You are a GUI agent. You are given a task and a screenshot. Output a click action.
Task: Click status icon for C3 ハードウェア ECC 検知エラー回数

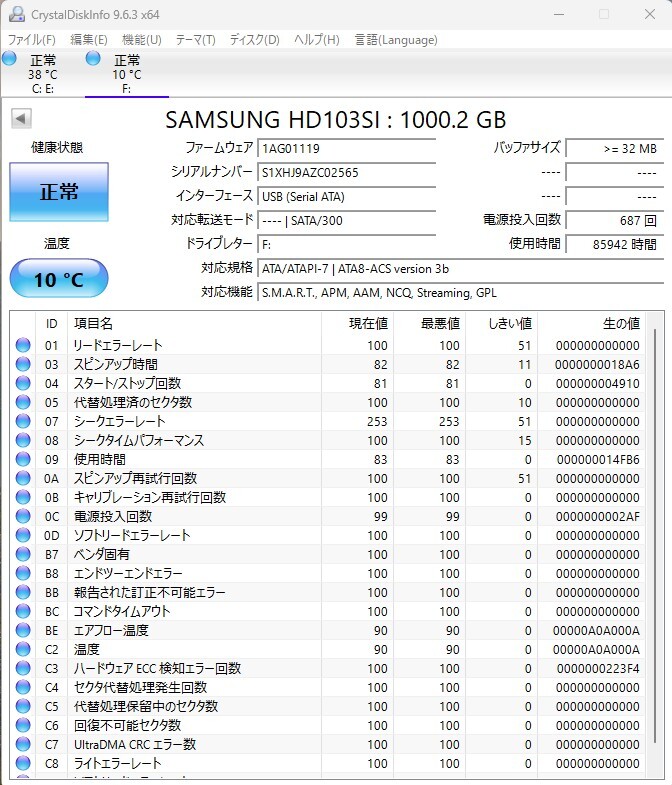pos(23,668)
